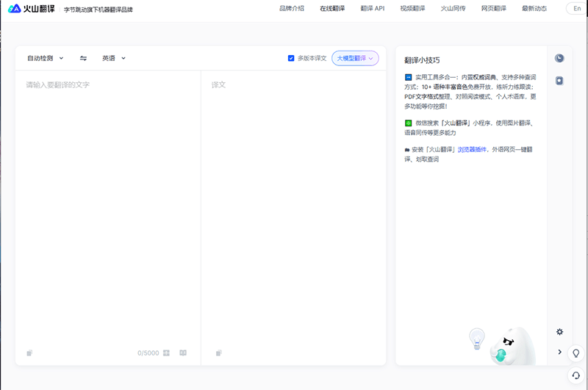This screenshot has width=588, height=390.
Task: Click the swap languages arrows icon
Action: click(83, 58)
